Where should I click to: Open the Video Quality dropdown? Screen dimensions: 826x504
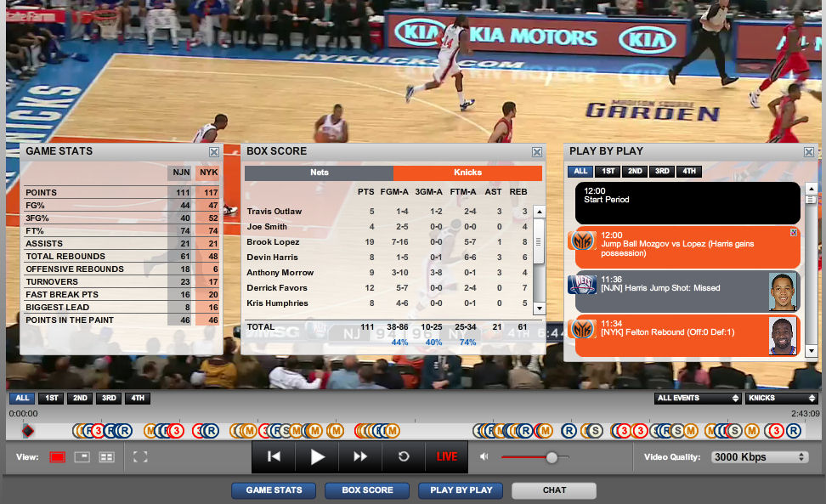[x=759, y=456]
